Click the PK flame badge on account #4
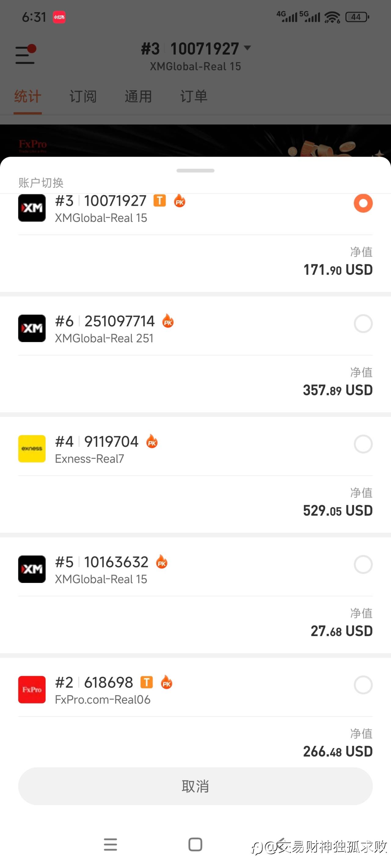 coord(152,442)
